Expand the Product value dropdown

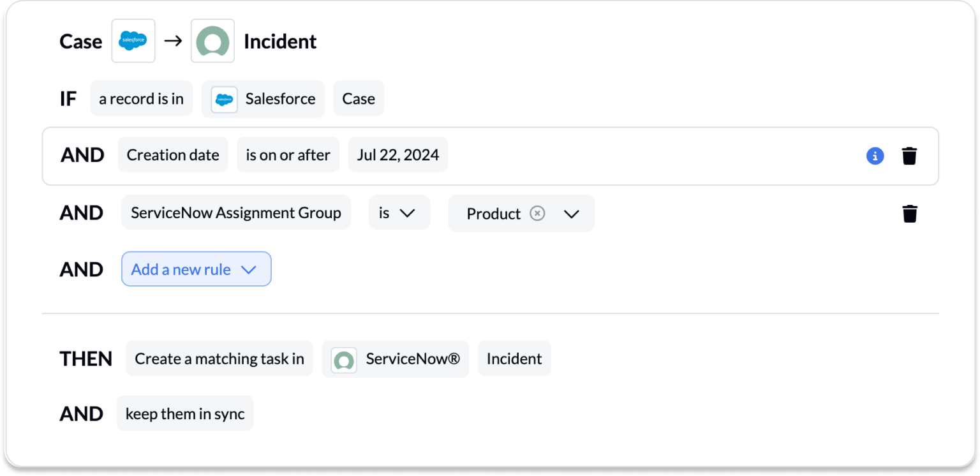click(572, 214)
